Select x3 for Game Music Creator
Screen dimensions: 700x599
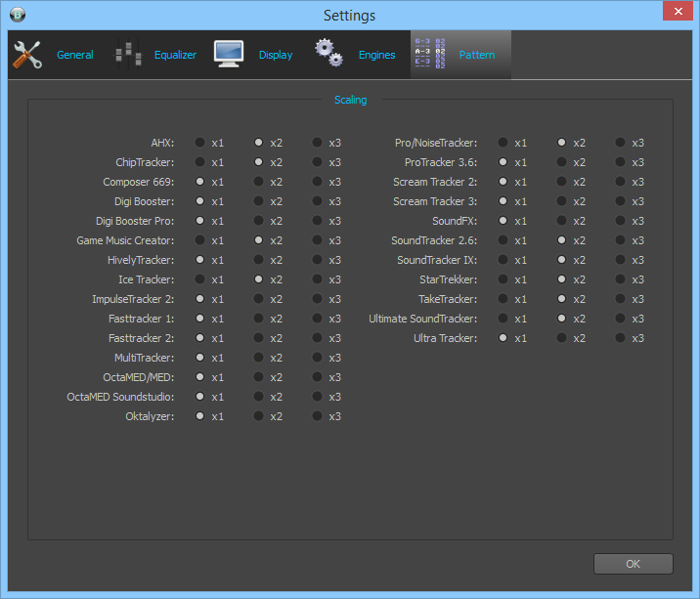point(317,240)
